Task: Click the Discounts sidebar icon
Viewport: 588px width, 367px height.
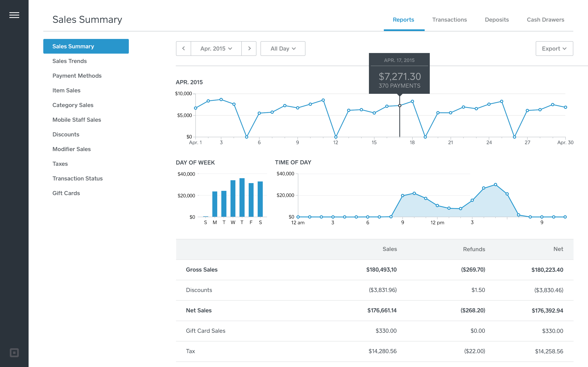Action: pyautogui.click(x=66, y=134)
